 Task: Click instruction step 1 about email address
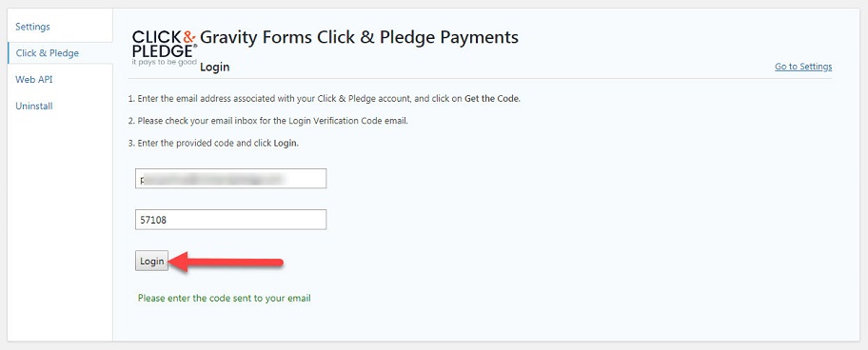pos(325,99)
